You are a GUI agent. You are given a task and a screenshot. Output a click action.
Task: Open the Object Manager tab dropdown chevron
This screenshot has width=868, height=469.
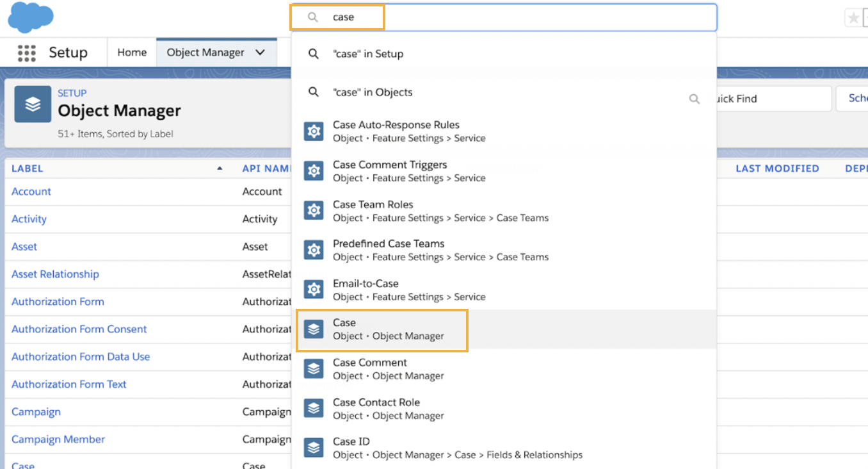[260, 53]
